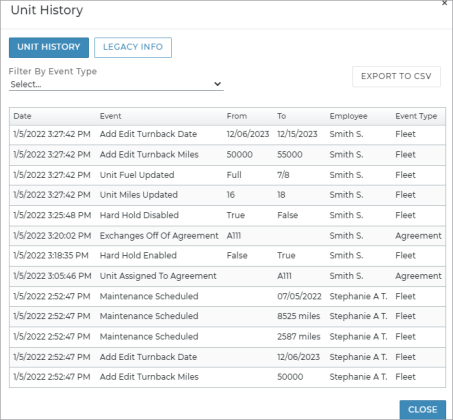Close dialog with the X icon
Screen dimensions: 453x420
coord(444,3)
